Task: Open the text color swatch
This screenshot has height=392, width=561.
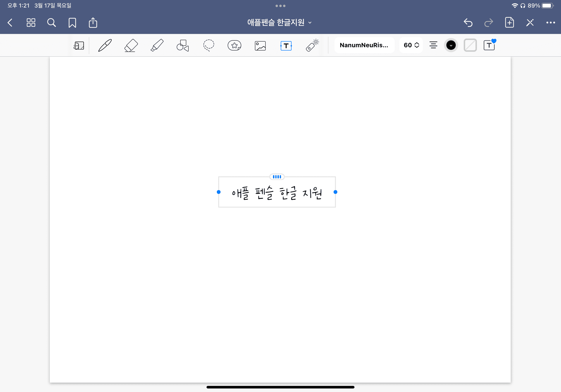Action: pos(451,45)
